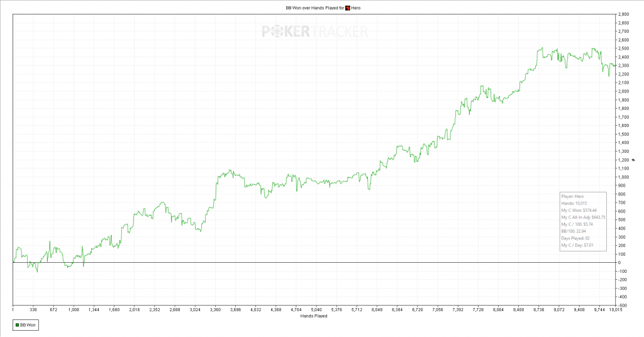Image resolution: width=644 pixels, height=337 pixels.
Task: Click x-axis label 9,072
Action: [559, 310]
